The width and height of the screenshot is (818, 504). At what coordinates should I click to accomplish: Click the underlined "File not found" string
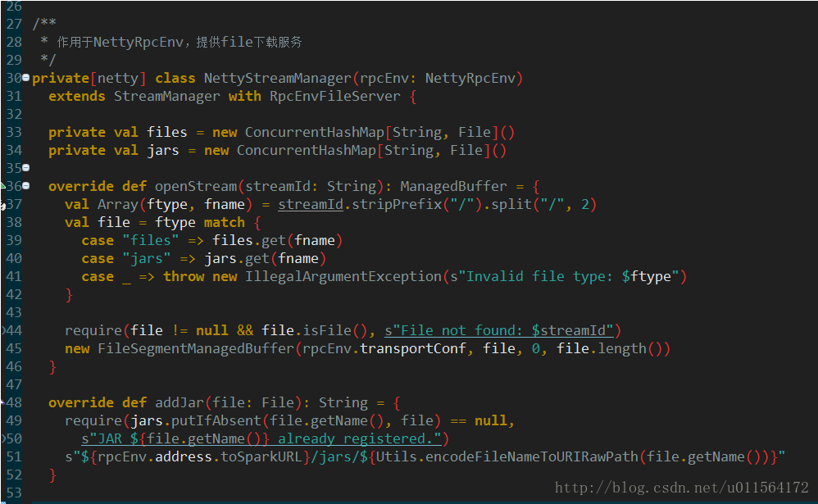498,331
